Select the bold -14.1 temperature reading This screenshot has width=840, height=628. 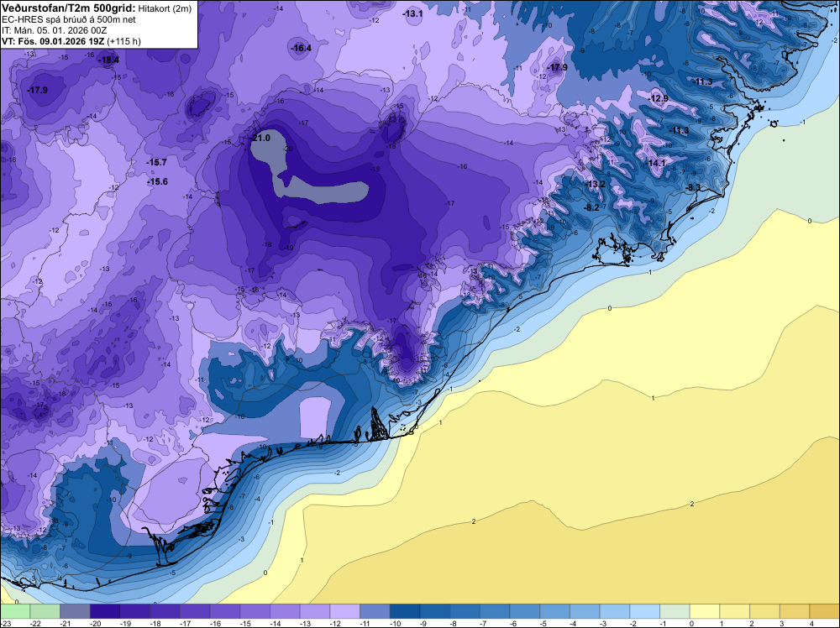pyautogui.click(x=656, y=163)
